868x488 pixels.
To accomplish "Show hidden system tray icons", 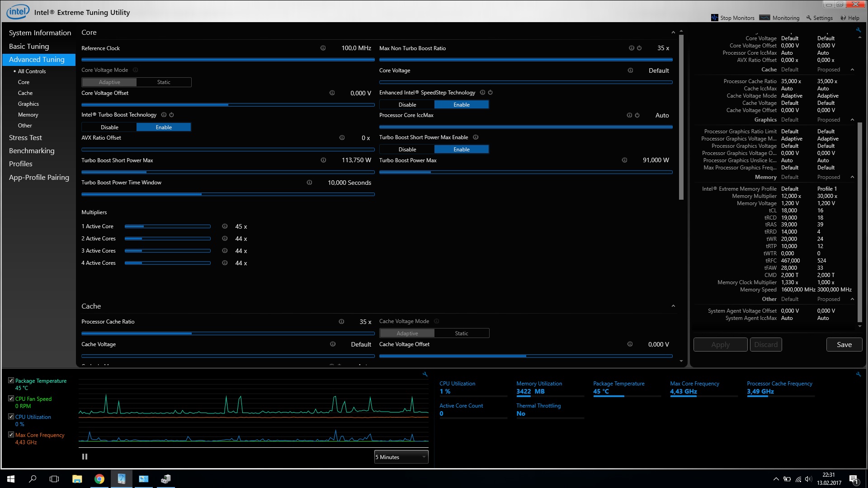I will point(776,479).
